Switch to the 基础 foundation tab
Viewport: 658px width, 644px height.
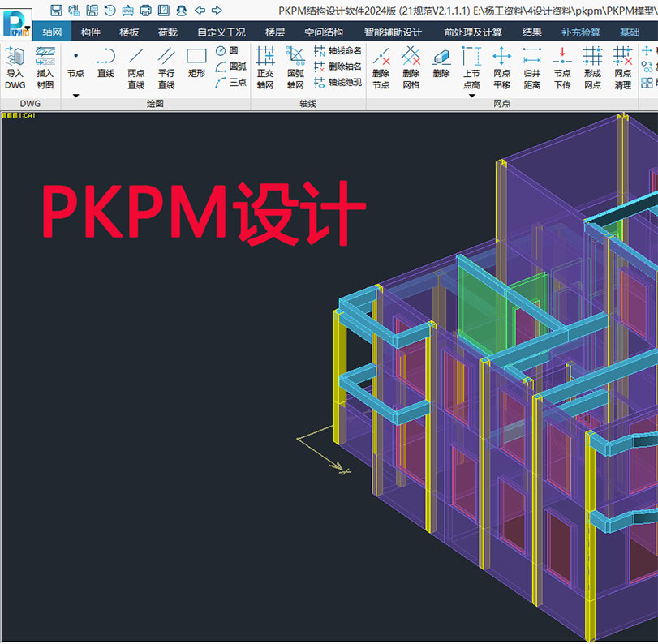coord(630,32)
